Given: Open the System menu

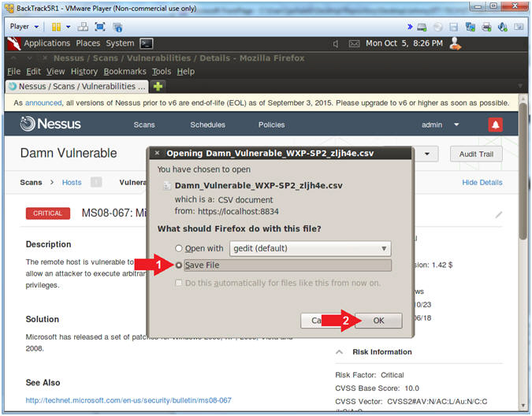Looking at the screenshot, I should click(120, 43).
